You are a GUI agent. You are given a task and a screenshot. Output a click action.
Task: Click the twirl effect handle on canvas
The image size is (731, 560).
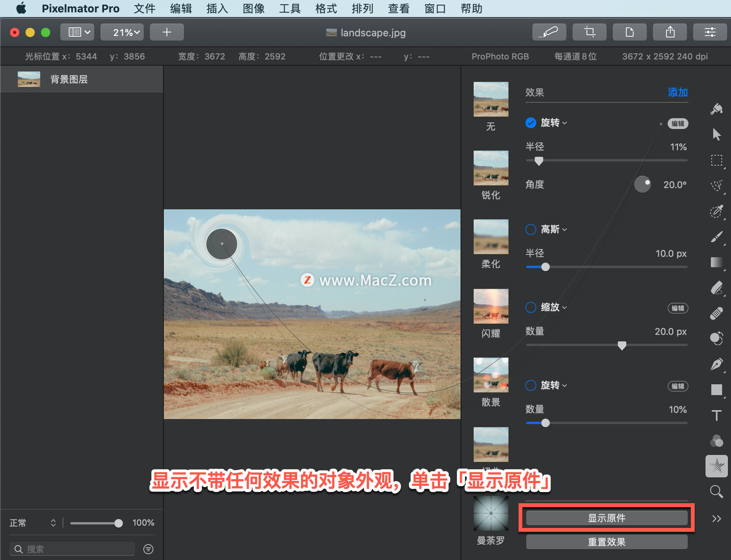pos(222,244)
